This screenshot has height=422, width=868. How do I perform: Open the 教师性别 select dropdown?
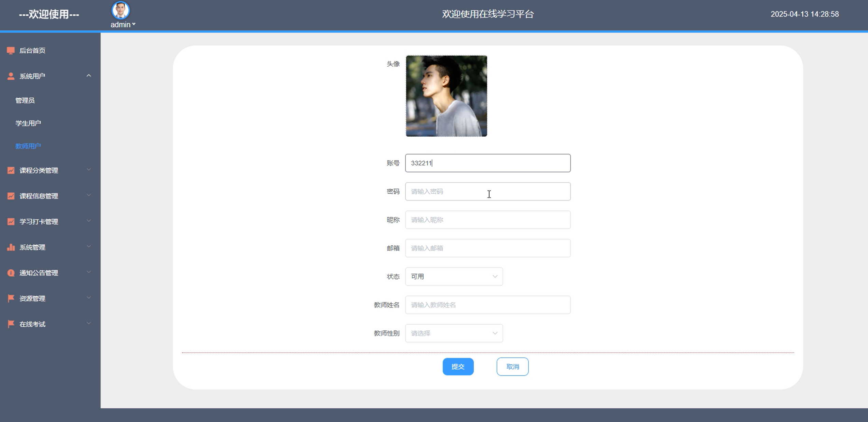pyautogui.click(x=454, y=333)
